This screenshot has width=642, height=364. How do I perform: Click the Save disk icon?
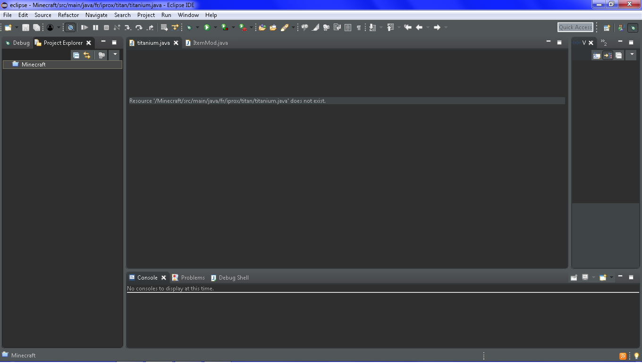25,28
